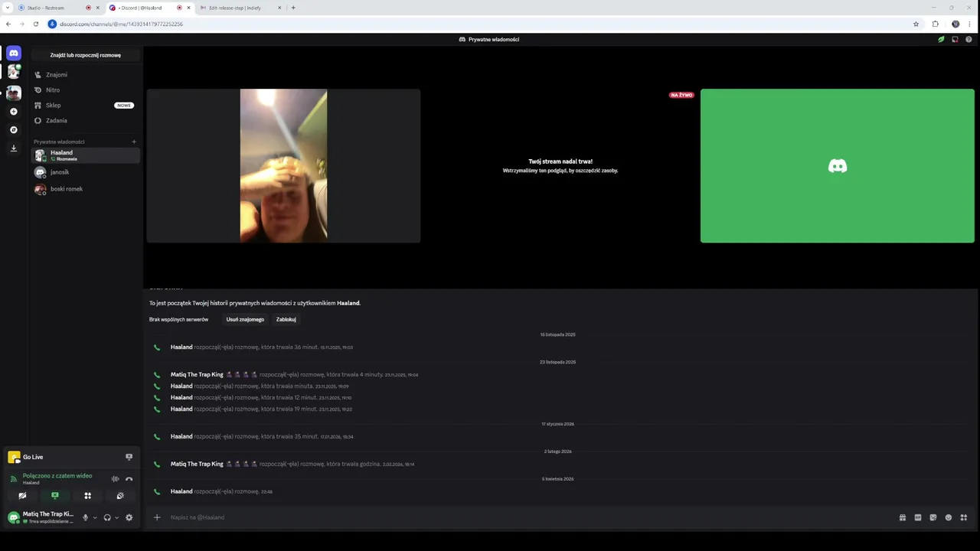Bookmark this page star icon
The width and height of the screenshot is (980, 551).
pos(916,24)
